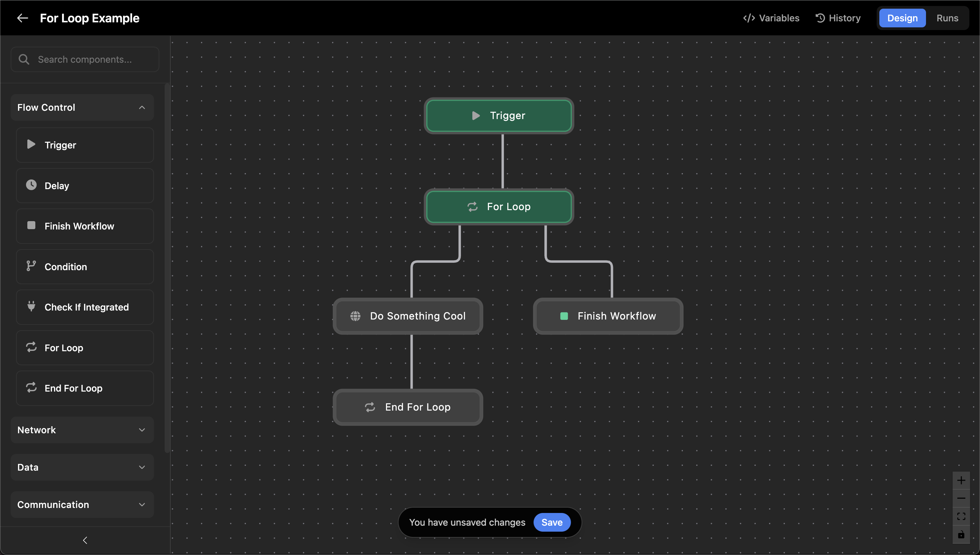980x555 pixels.
Task: Switch to the Design tab
Action: [x=902, y=18]
